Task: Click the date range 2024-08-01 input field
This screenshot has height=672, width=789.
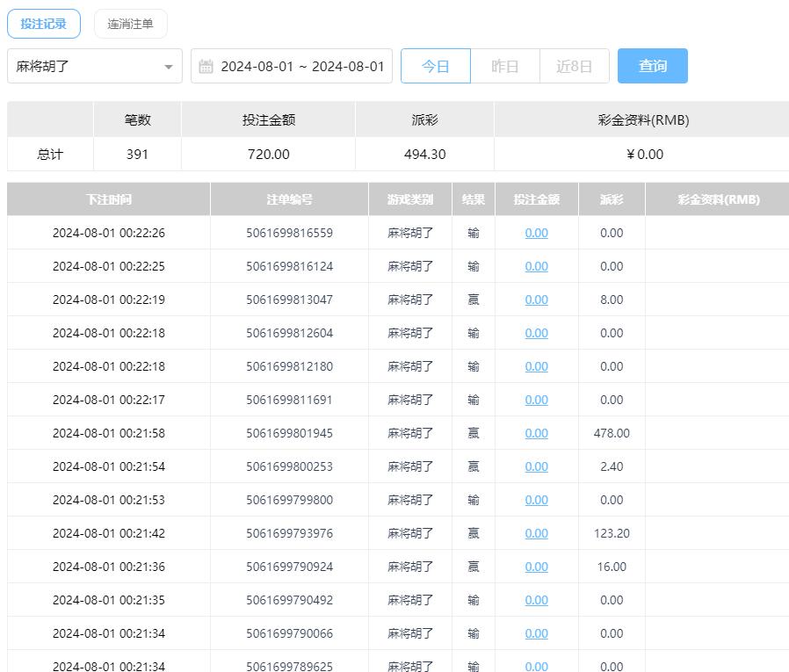Action: click(x=302, y=67)
